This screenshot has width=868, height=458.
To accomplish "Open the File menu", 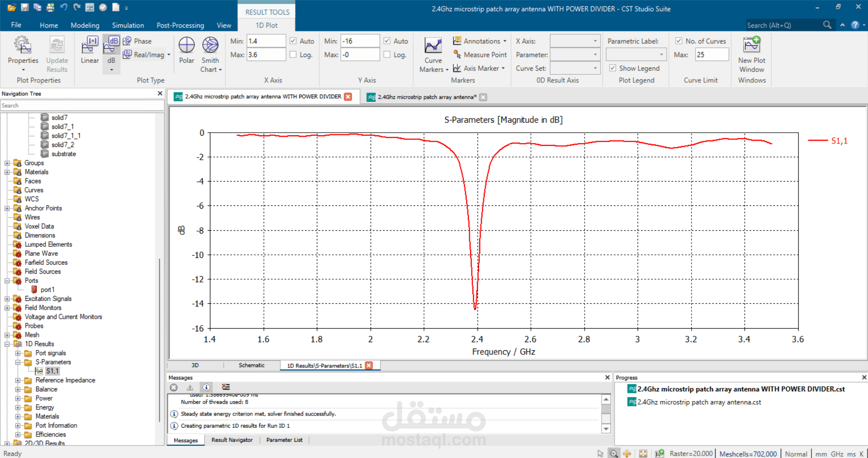I will [x=16, y=25].
